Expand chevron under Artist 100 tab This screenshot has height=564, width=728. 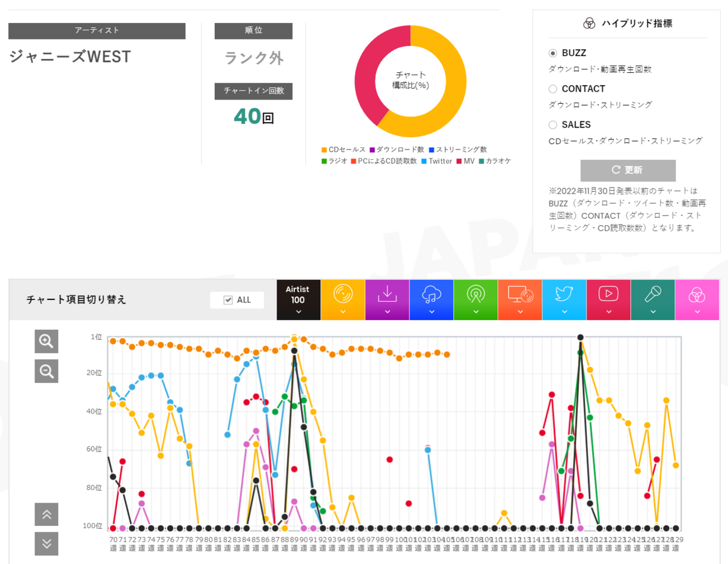(298, 312)
